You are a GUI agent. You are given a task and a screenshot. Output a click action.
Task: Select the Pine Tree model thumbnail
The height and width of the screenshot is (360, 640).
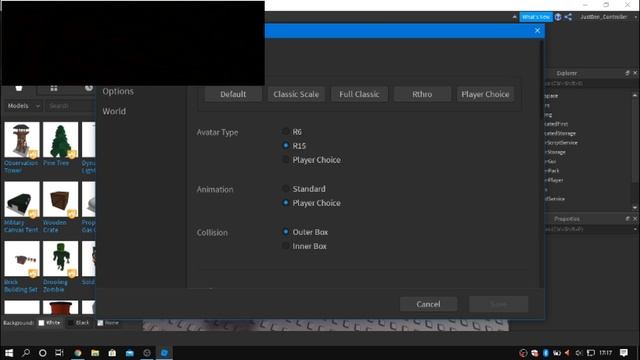coord(60,140)
